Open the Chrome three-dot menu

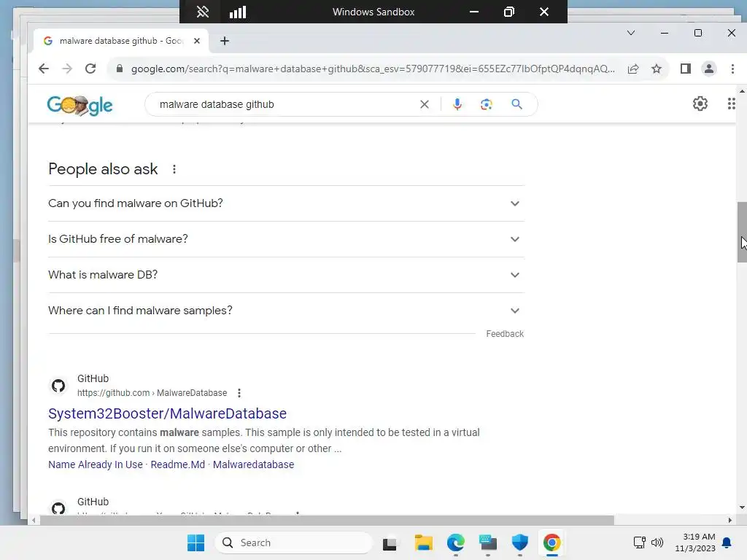coord(732,69)
